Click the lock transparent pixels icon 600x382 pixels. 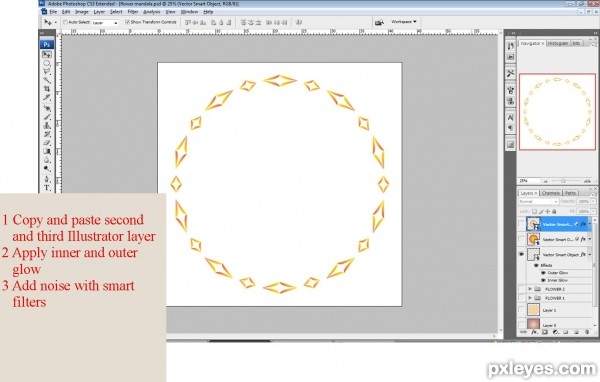[x=535, y=211]
